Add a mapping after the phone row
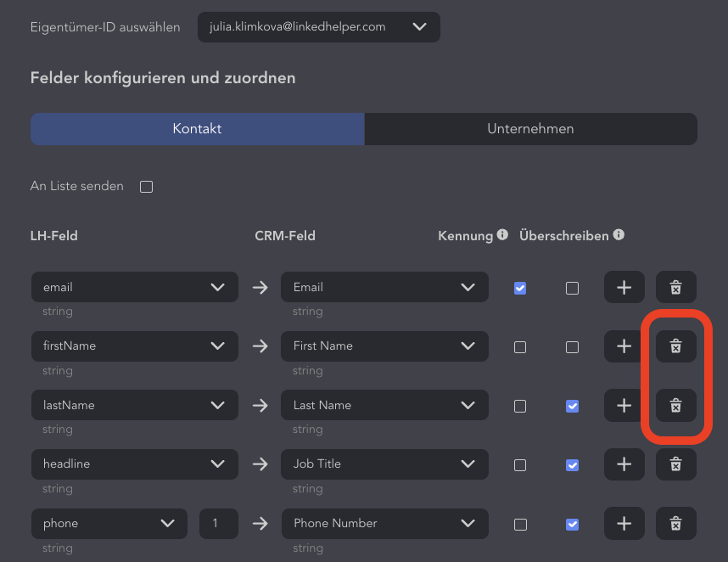The image size is (728, 562). [x=624, y=524]
